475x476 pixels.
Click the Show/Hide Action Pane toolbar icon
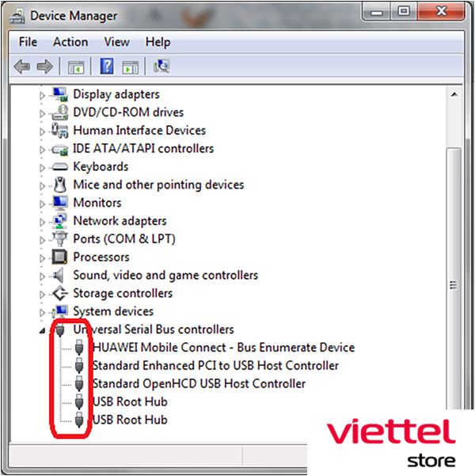click(x=130, y=67)
